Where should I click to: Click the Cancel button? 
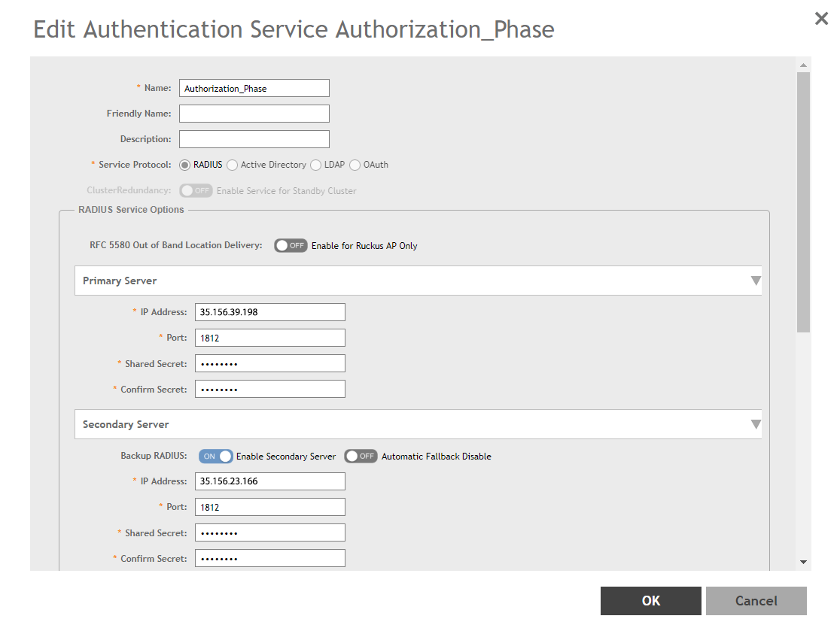(x=756, y=600)
